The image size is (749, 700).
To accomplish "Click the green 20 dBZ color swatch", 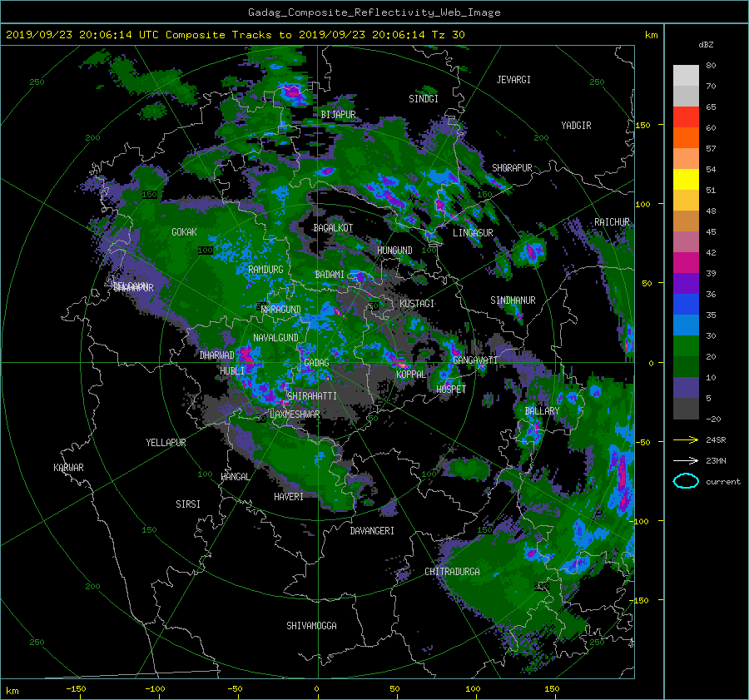I will (686, 346).
